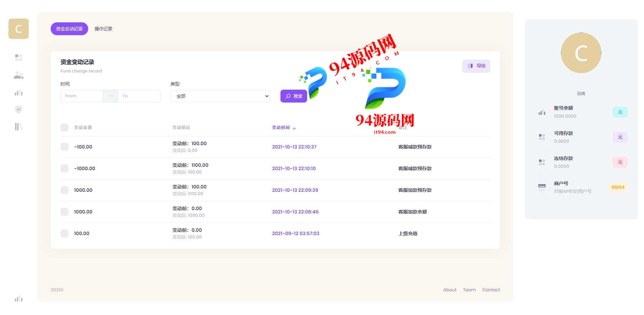Click the 码商 label under avatar

pos(581,94)
